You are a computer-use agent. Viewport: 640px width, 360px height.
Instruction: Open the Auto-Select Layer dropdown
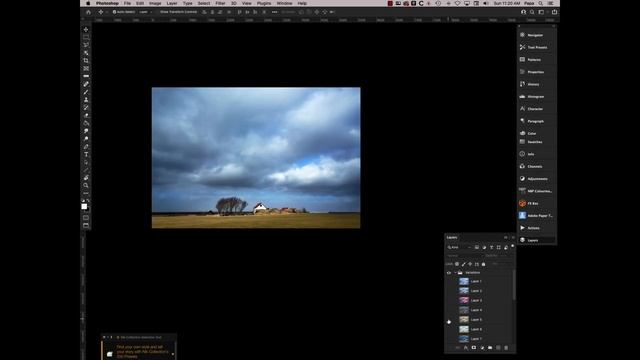coord(145,12)
